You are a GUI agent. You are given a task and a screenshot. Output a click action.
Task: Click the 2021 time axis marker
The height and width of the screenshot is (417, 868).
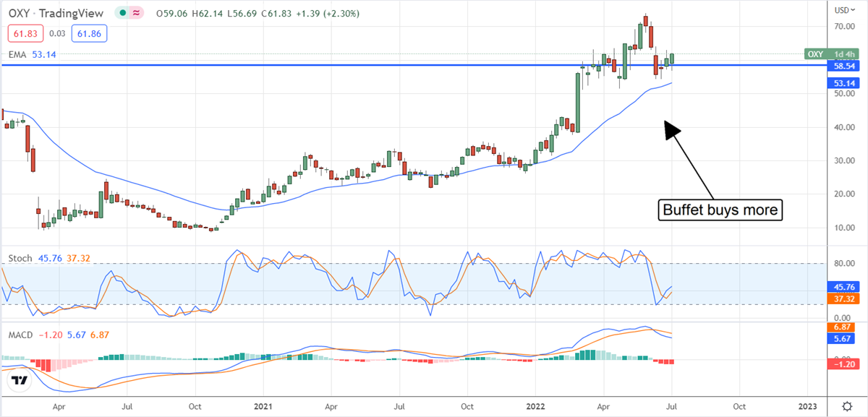[264, 406]
